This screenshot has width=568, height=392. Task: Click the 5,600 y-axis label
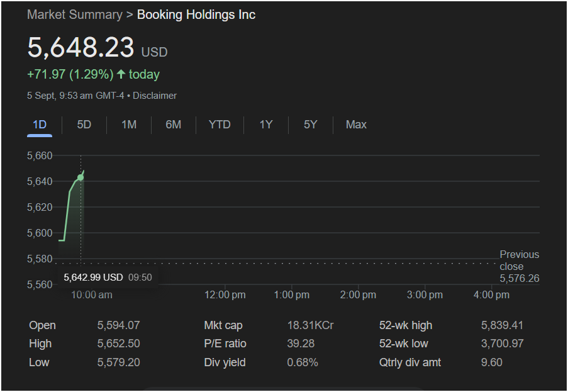tap(40, 233)
